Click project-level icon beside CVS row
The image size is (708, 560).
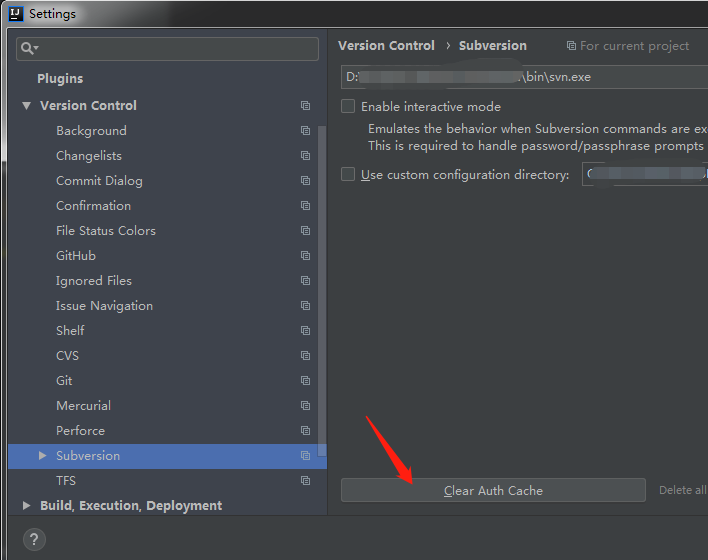pos(306,356)
